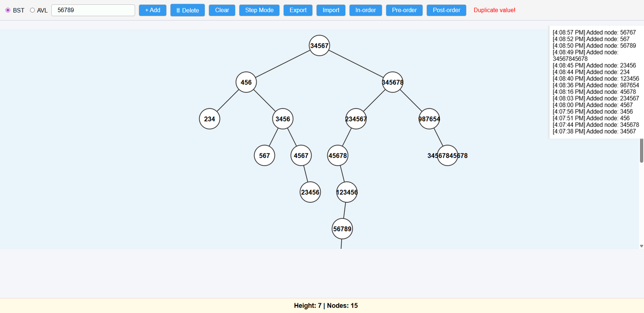The image size is (644, 313).
Task: Select tree node 56789
Action: [342, 229]
